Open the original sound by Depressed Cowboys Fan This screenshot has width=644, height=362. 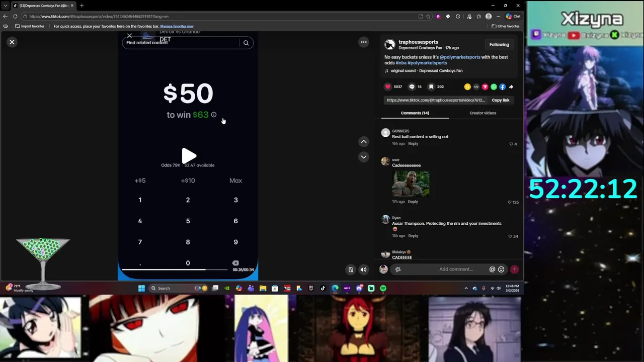tap(426, 71)
